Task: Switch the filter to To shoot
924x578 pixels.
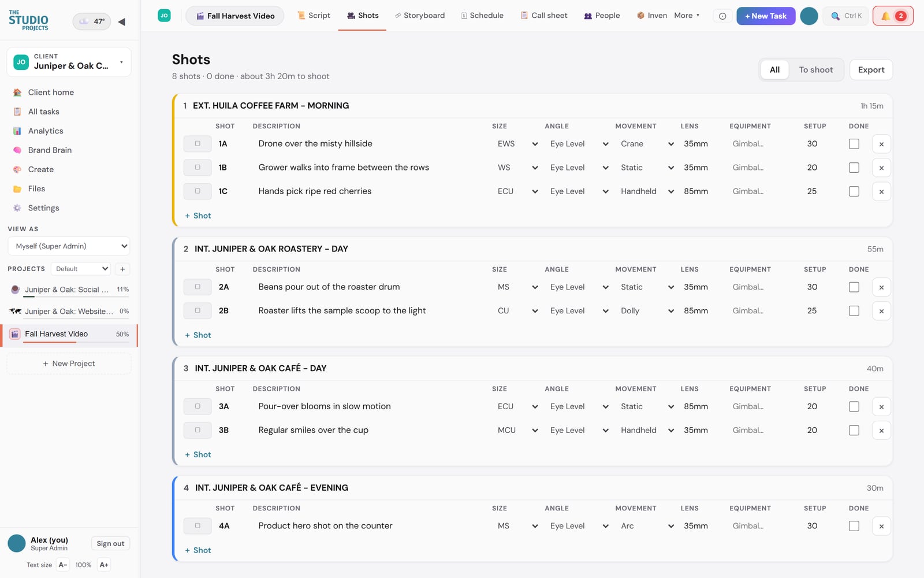Action: pyautogui.click(x=815, y=70)
